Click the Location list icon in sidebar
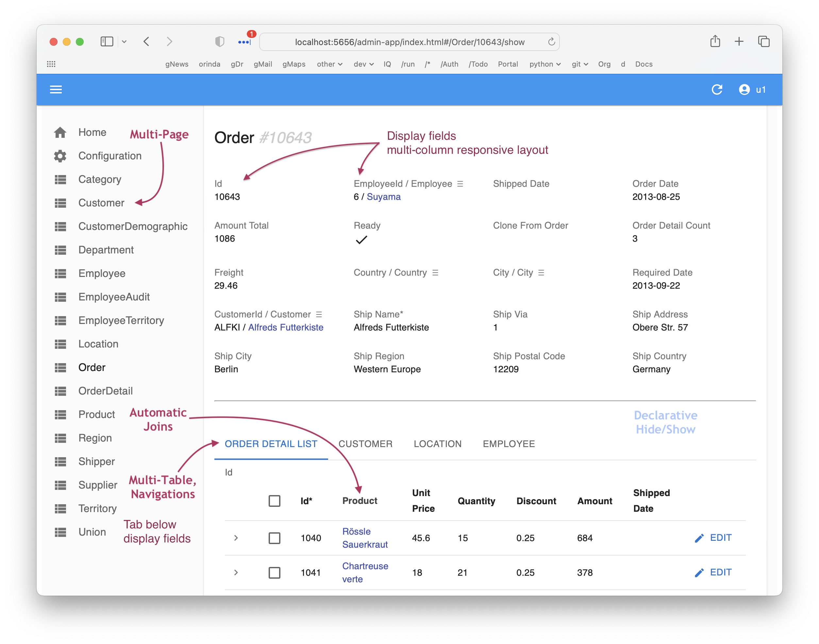The width and height of the screenshot is (819, 644). point(60,344)
